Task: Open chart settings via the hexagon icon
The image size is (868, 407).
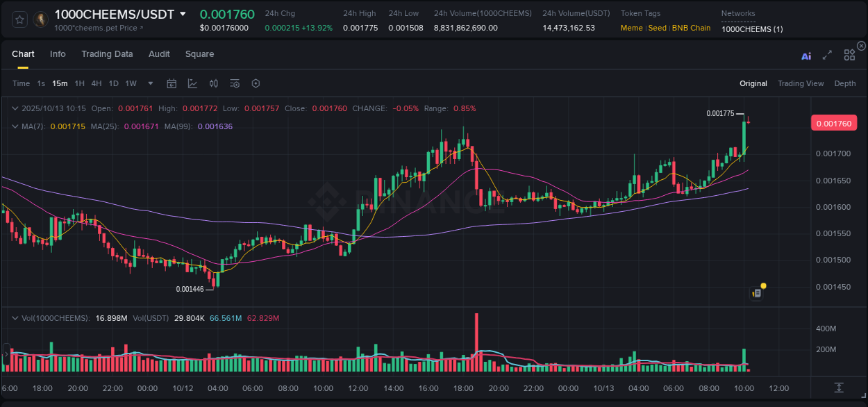Action: click(256, 83)
